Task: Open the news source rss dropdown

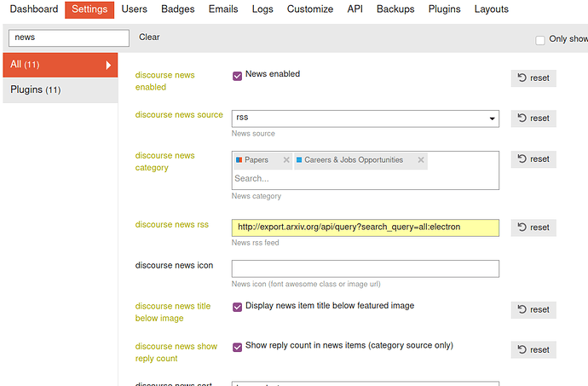Action: pos(366,118)
